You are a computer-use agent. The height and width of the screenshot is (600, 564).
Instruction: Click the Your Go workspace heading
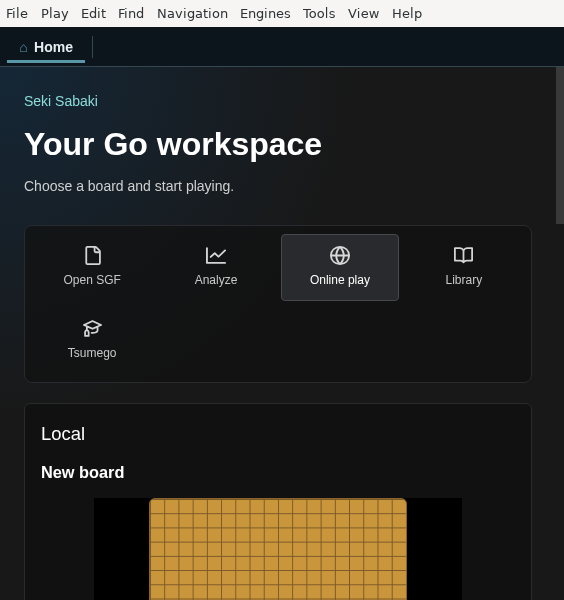tap(173, 145)
